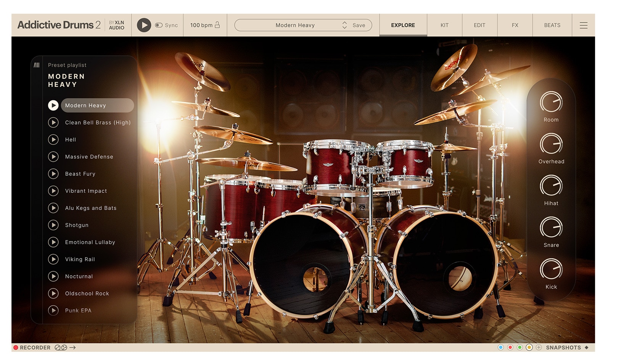The width and height of the screenshot is (618, 364).
Task: Select the Punk EPA label
Action: [78, 310]
